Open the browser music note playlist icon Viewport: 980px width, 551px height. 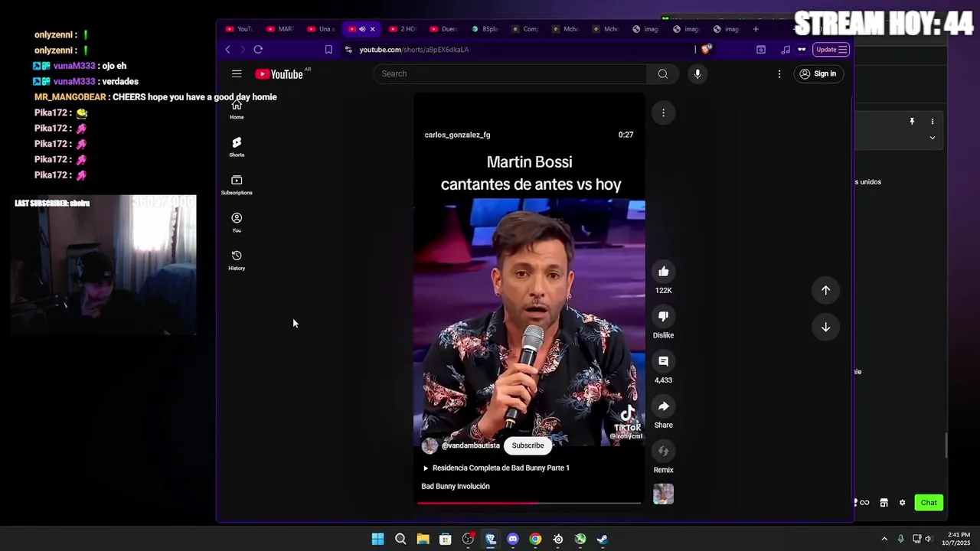click(x=786, y=50)
